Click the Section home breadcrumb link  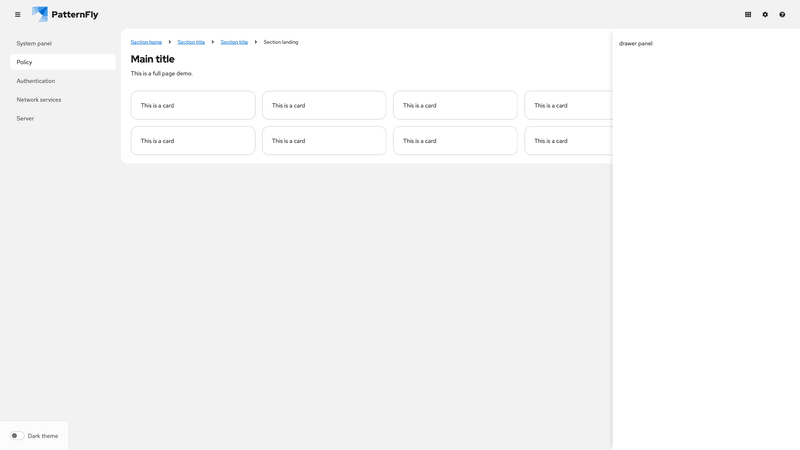click(146, 42)
